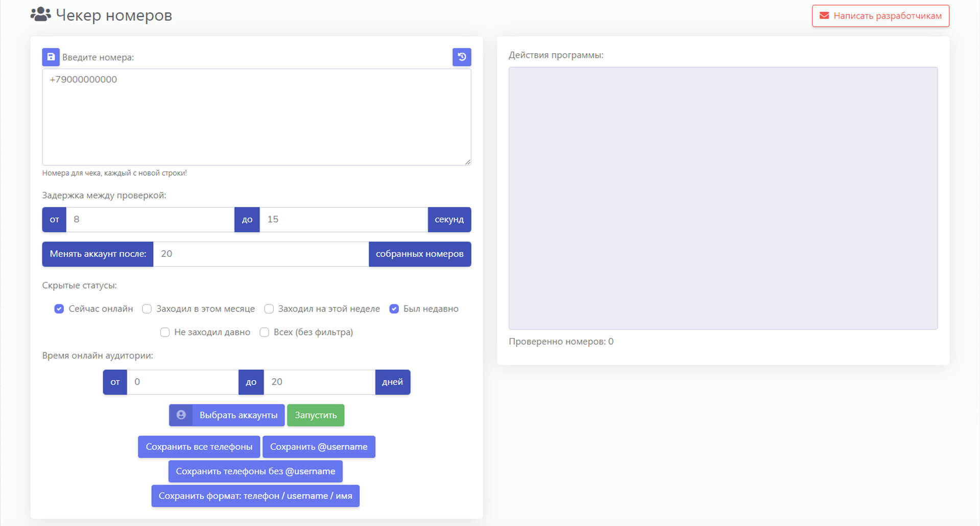Click the history restore icon above numbers field
The width and height of the screenshot is (980, 526).
point(462,57)
